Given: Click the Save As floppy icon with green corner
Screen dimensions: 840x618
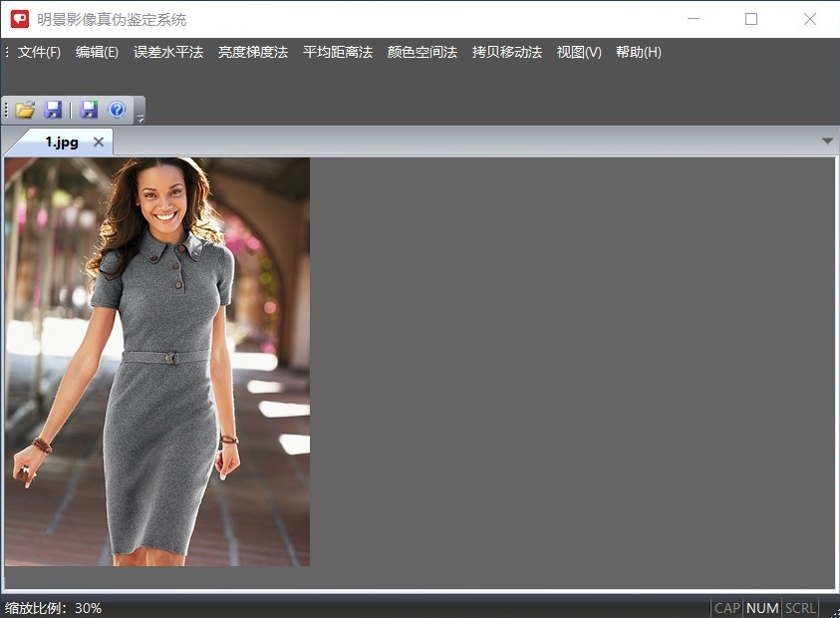Looking at the screenshot, I should pyautogui.click(x=90, y=110).
